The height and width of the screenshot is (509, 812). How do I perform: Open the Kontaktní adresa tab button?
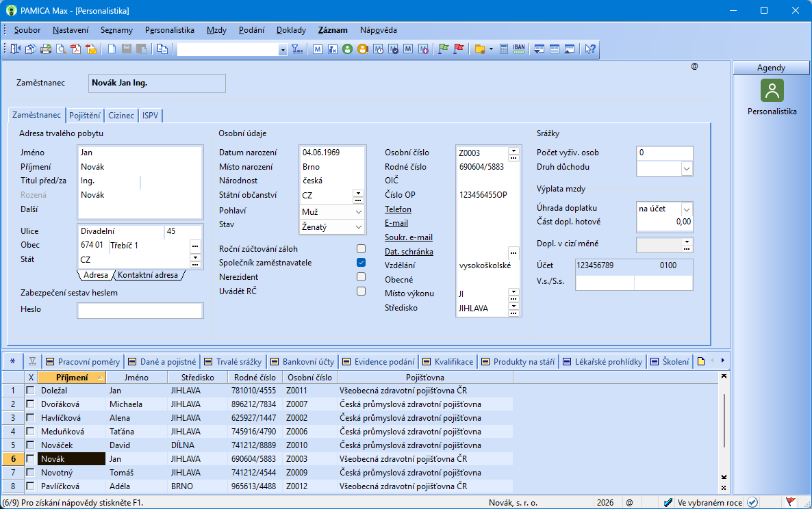coord(149,275)
